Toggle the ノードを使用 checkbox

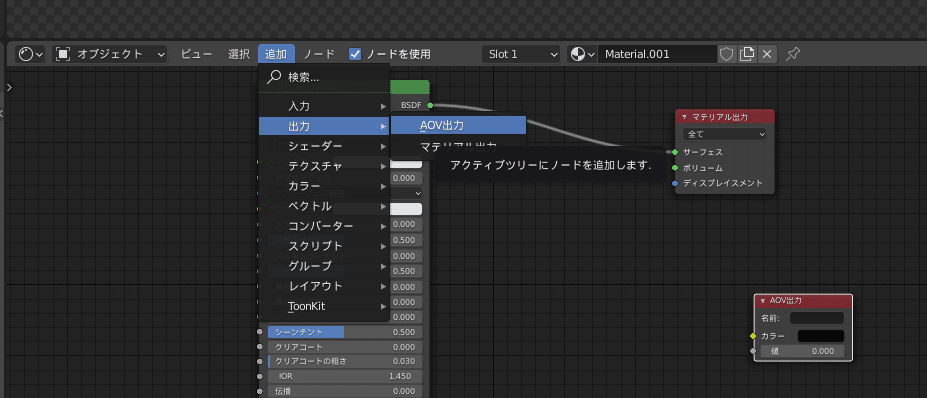pos(355,54)
